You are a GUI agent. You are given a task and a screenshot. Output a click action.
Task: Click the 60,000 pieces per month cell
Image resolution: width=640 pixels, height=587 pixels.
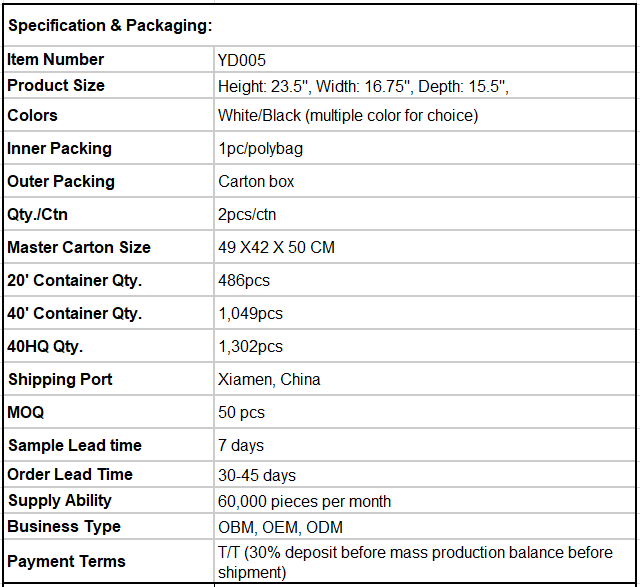click(x=424, y=501)
